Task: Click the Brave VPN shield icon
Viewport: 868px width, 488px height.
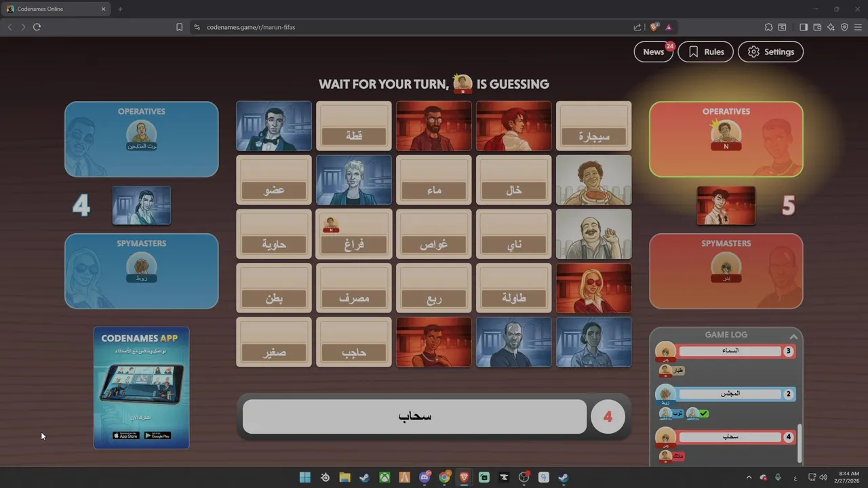Action: pos(844,27)
